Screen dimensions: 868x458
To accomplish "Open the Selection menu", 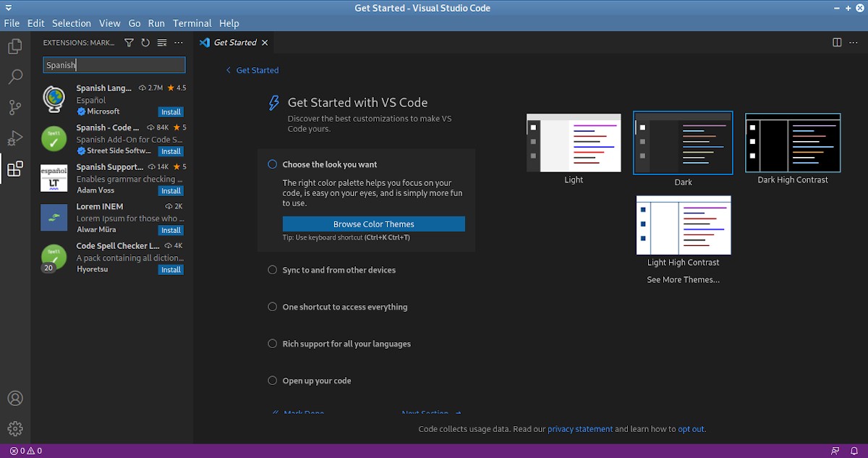I will tap(72, 23).
